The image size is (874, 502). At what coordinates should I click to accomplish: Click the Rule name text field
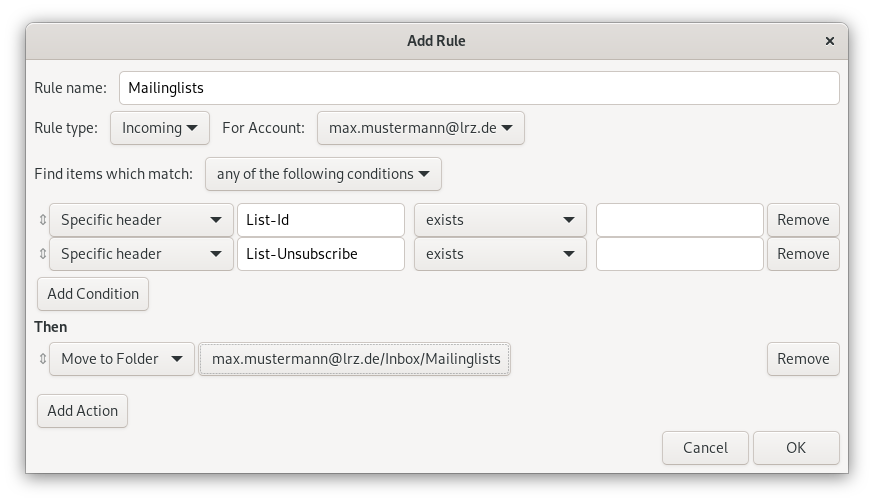click(x=478, y=88)
